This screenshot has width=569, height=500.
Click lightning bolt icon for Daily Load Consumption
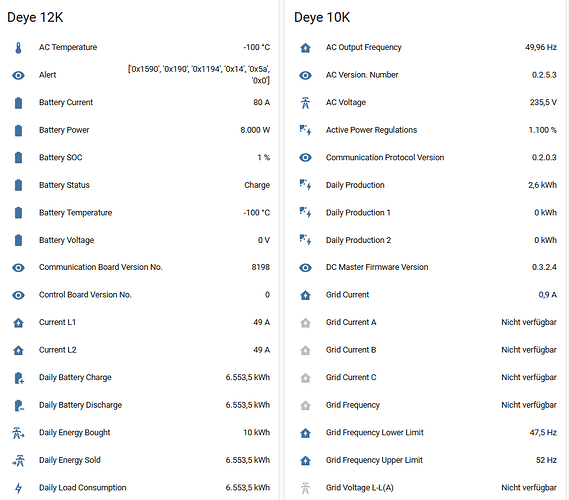(x=19, y=488)
